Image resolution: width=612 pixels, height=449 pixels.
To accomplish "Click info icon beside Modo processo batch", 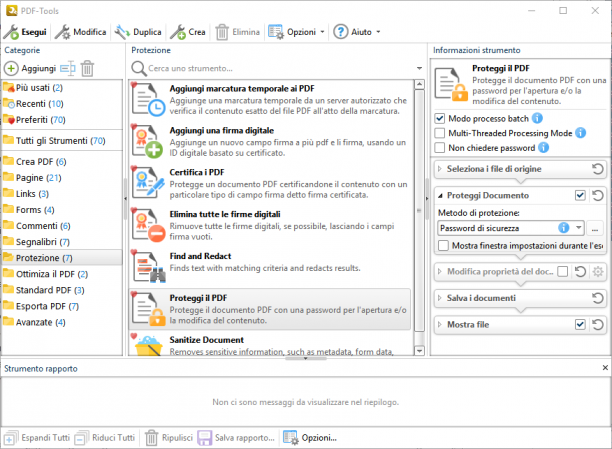I will point(537,118).
